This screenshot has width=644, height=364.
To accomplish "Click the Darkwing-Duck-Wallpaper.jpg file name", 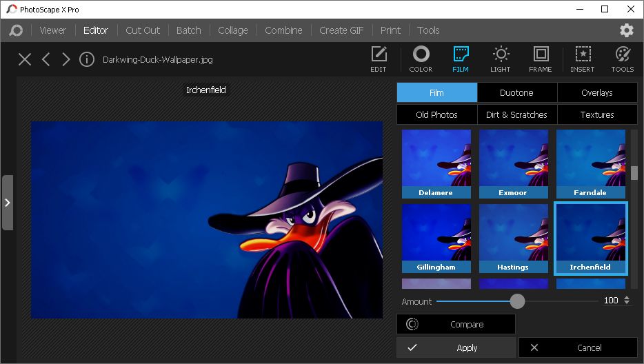I will [x=158, y=59].
